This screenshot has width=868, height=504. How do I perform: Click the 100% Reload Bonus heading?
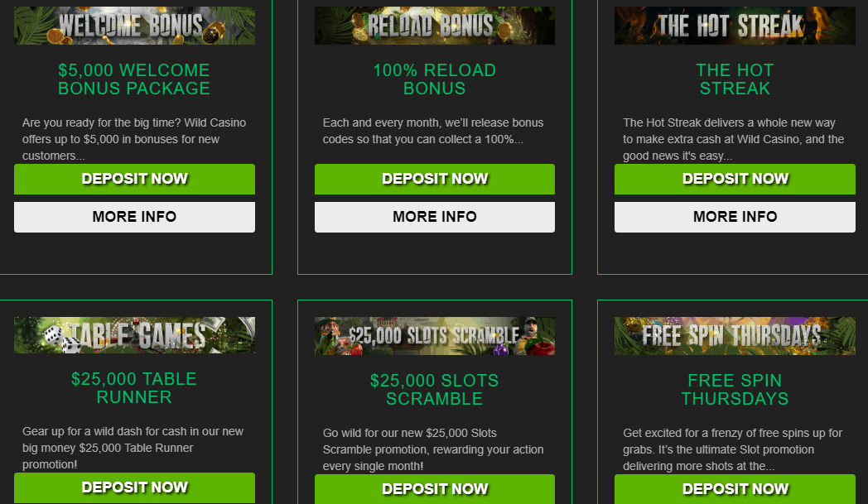(x=435, y=79)
